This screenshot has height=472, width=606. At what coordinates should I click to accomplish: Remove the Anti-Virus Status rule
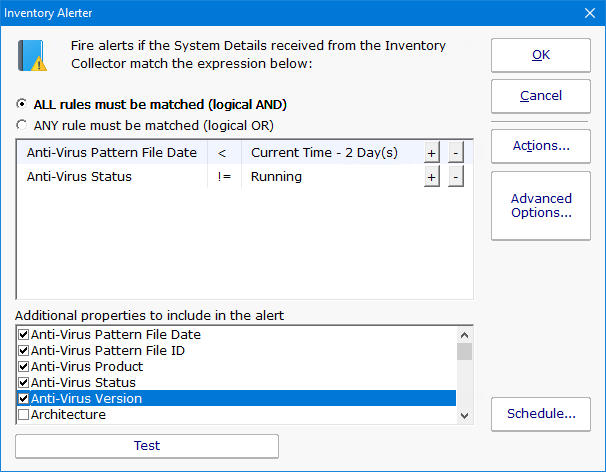click(x=455, y=177)
